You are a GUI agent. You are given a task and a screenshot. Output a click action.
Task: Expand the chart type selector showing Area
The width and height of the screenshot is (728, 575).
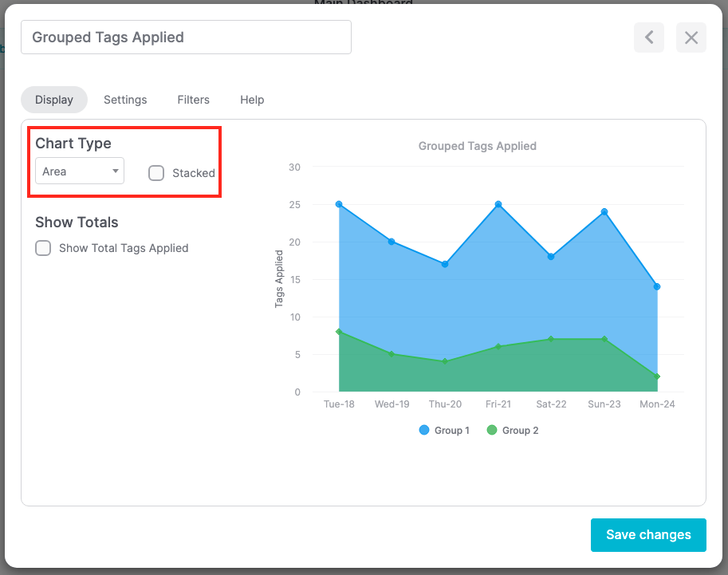pyautogui.click(x=79, y=171)
